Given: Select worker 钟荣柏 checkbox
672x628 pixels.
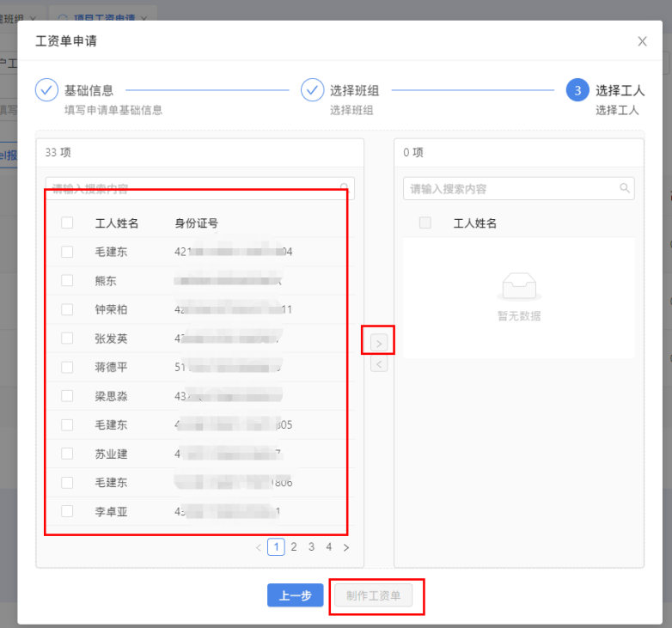Looking at the screenshot, I should 67,309.
